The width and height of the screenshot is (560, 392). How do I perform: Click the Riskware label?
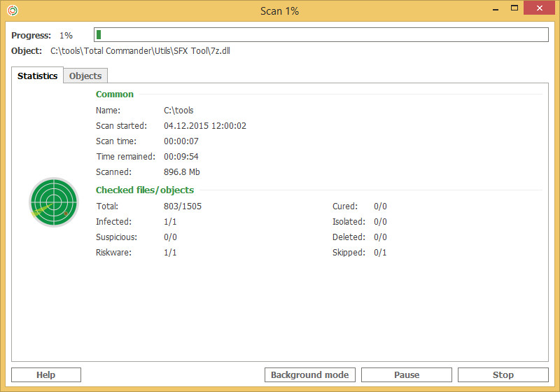tap(113, 252)
